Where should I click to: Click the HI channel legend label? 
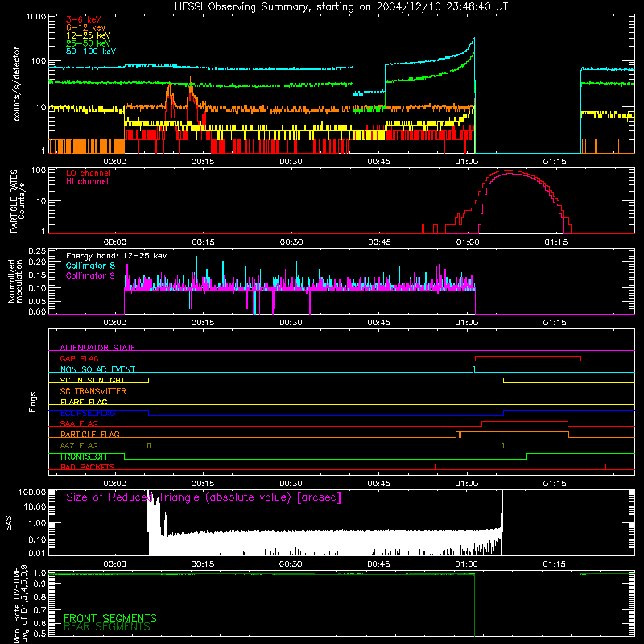pyautogui.click(x=87, y=182)
